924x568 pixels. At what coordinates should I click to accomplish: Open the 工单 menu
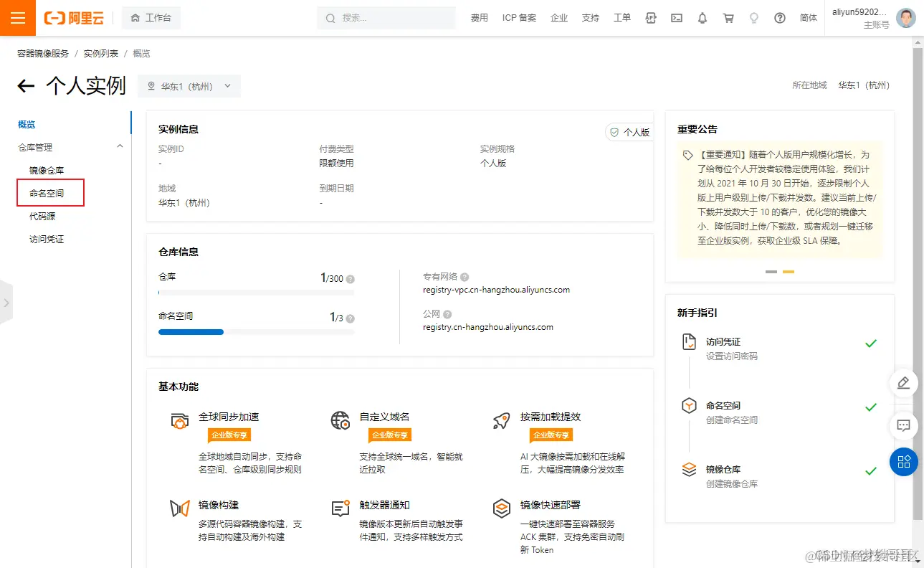[x=622, y=18]
